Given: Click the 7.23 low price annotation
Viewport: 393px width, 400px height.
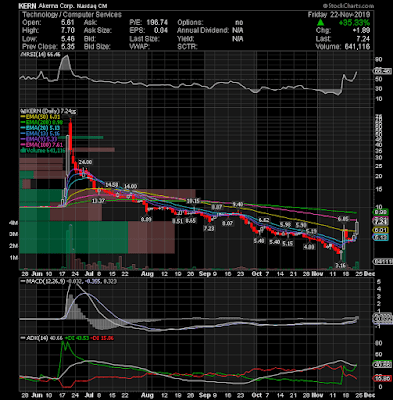Looking at the screenshot, I should (209, 229).
